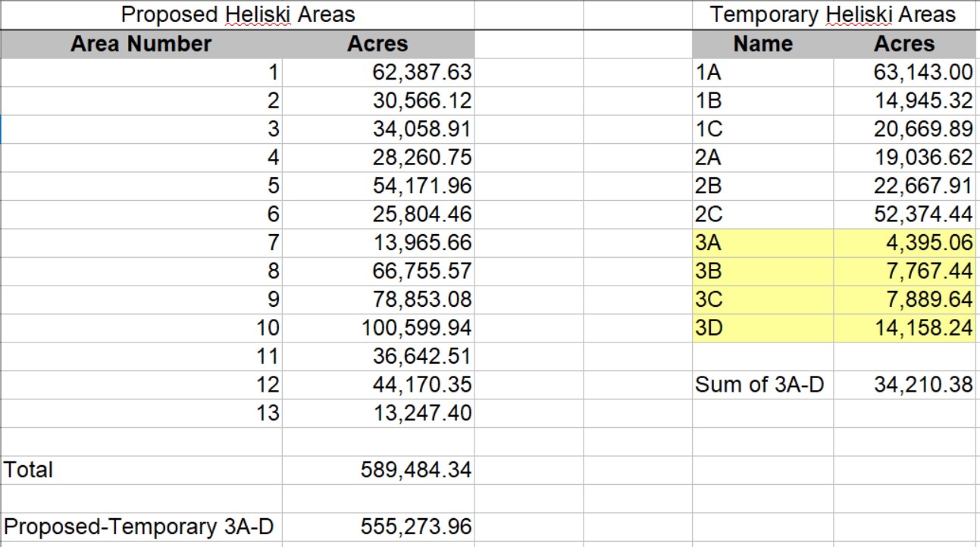Click the 1A name cell
This screenshot has height=547, width=980.
(762, 73)
